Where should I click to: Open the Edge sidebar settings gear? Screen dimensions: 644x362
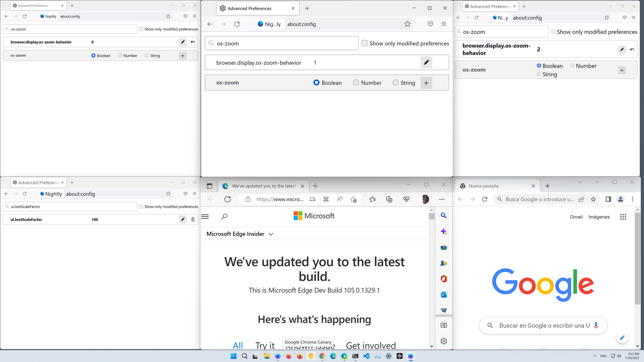[x=443, y=341]
